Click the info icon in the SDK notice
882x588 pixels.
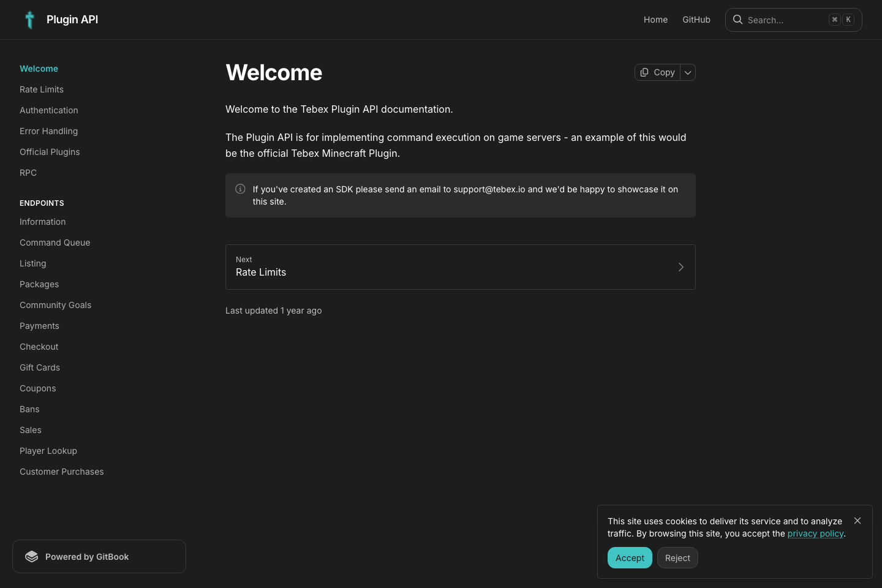click(x=240, y=189)
